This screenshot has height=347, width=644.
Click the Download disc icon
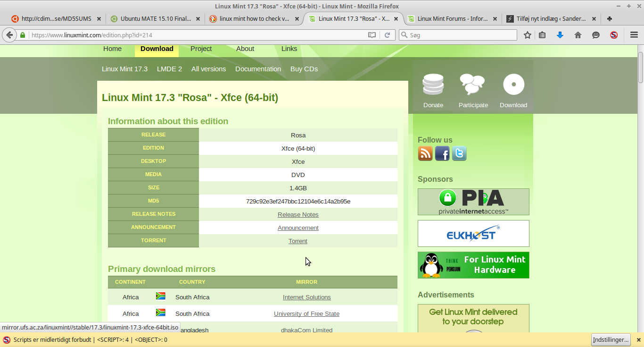click(513, 85)
